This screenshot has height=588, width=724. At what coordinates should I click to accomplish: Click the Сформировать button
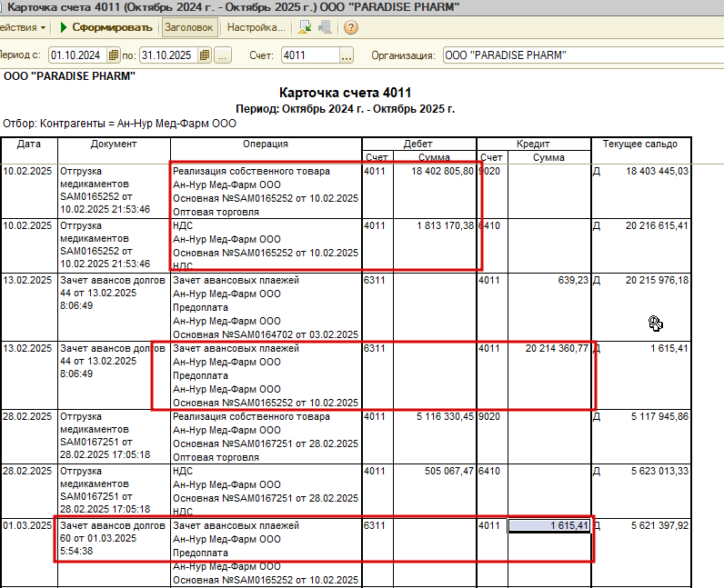pyautogui.click(x=106, y=27)
